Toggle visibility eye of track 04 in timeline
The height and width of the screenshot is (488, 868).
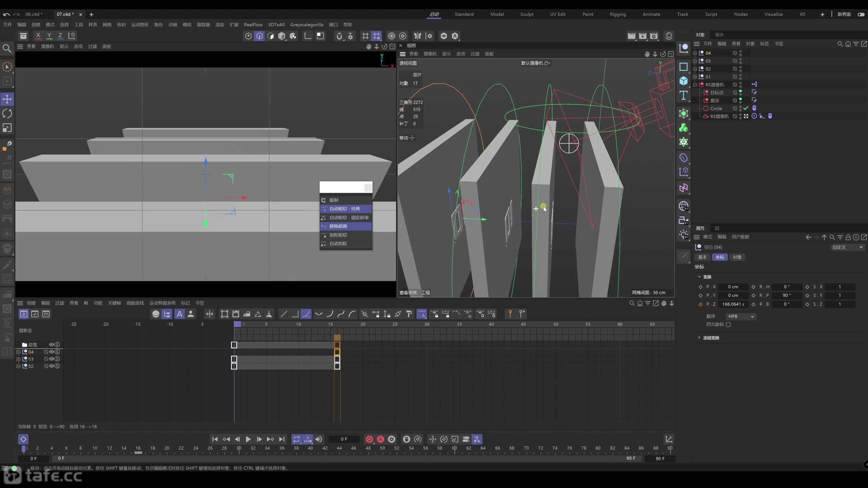[52, 352]
